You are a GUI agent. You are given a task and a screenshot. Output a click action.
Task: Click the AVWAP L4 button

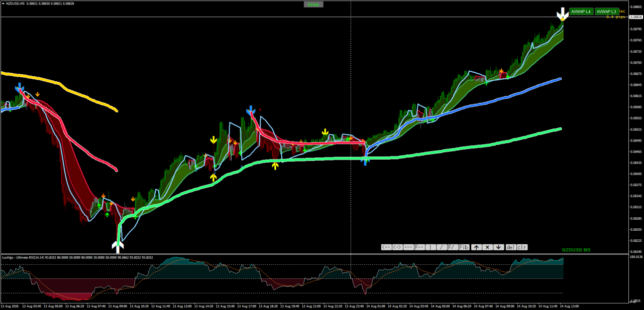click(x=581, y=12)
